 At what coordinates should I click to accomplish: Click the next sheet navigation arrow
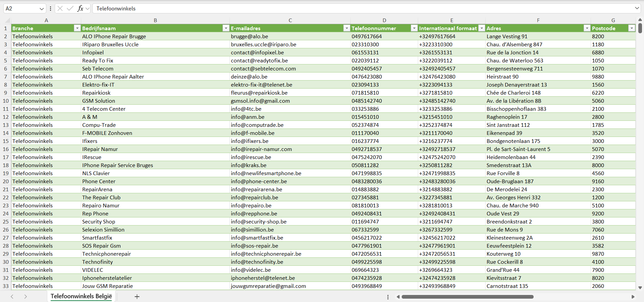pos(26,297)
